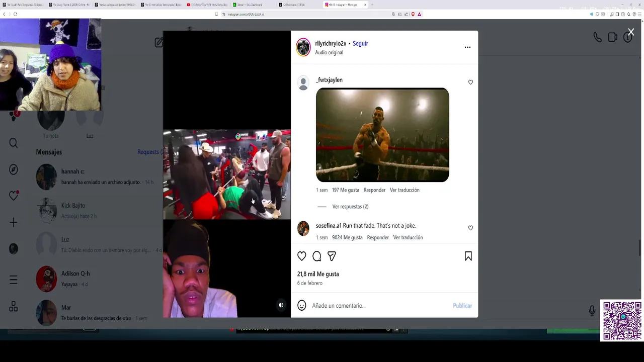The image size is (644, 362).
Task: Click the Publicar button
Action: 462,306
